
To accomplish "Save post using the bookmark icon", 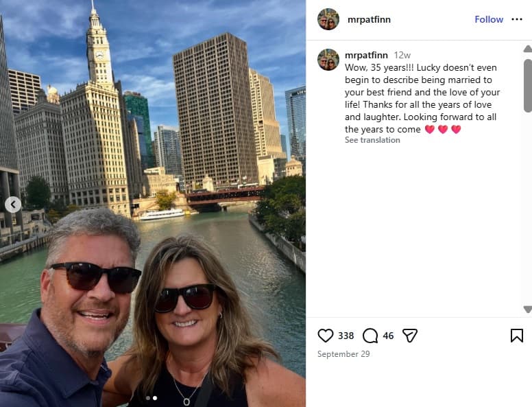I will [x=517, y=336].
